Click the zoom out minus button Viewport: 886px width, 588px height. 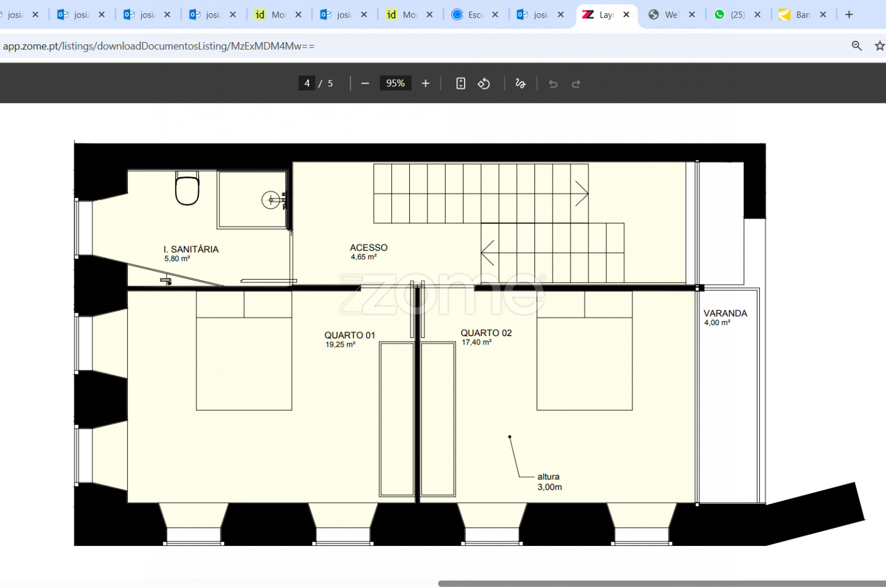(x=365, y=84)
